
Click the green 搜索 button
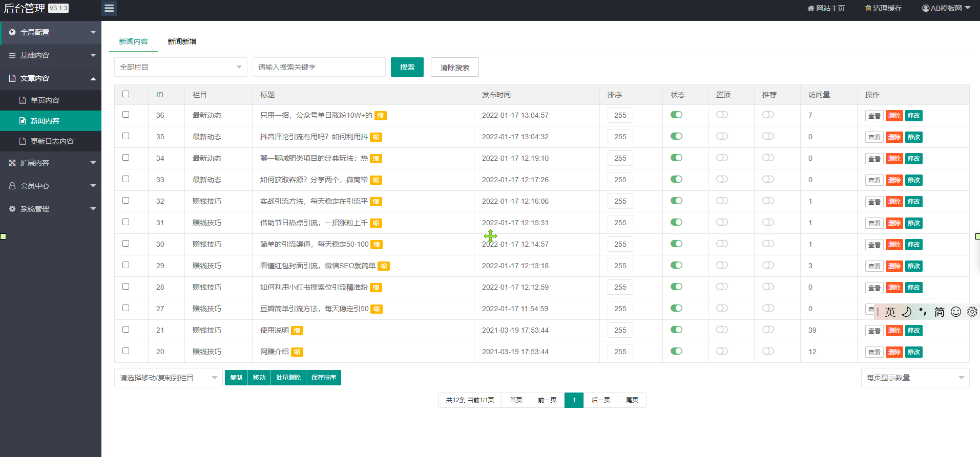tap(407, 67)
